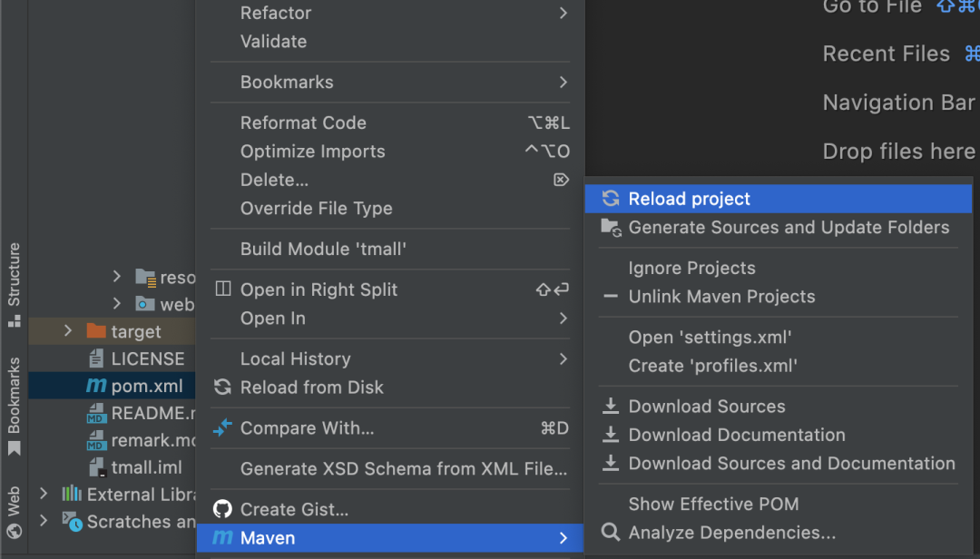This screenshot has width=980, height=559.
Task: Select Show Effective POM
Action: click(713, 504)
